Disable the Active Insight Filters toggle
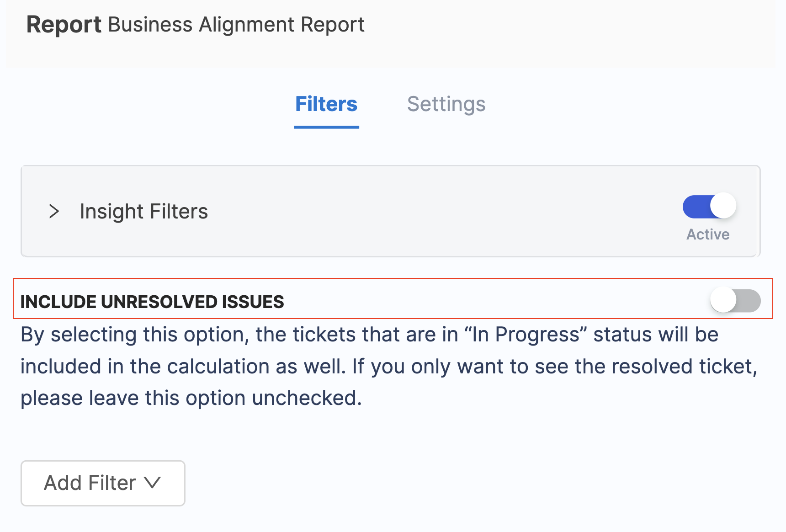786x532 pixels. pos(708,206)
